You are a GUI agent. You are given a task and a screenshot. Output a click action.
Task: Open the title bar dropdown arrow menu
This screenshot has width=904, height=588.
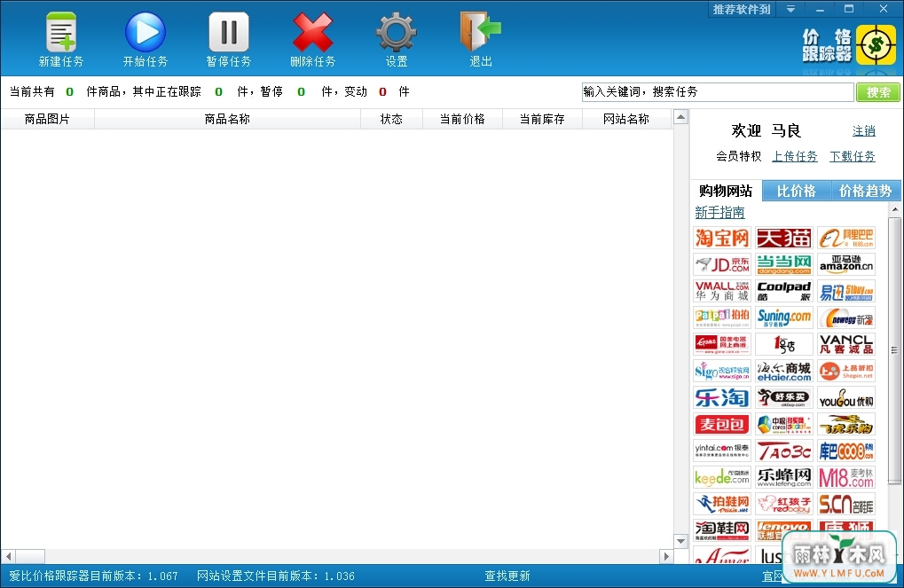coord(791,9)
